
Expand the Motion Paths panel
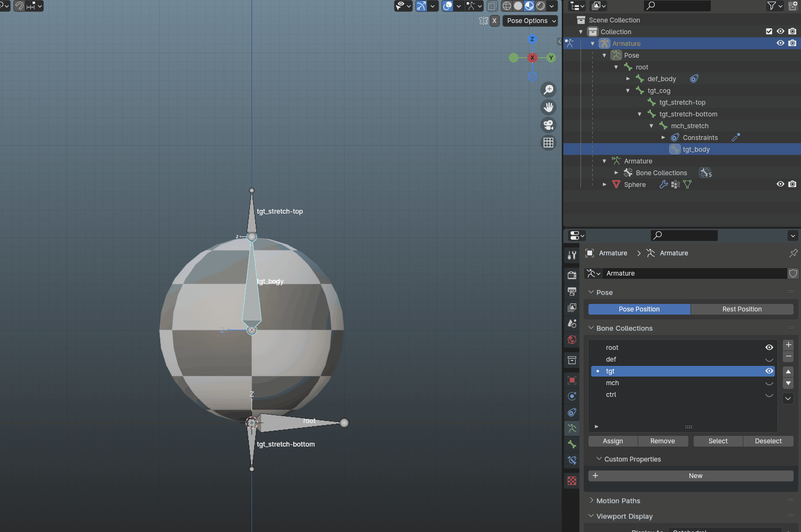pos(618,501)
